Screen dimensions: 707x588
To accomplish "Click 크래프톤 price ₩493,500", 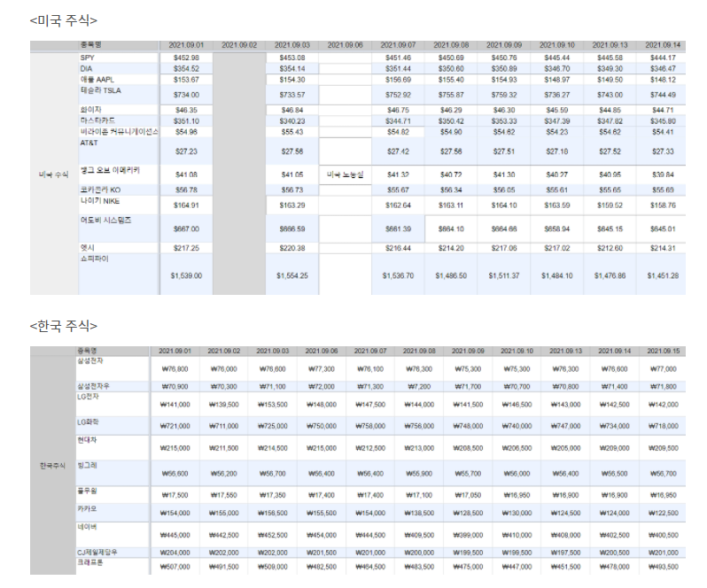I will 664,567.
